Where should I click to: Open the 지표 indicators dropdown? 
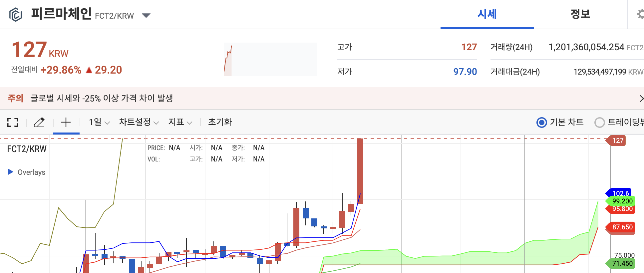click(180, 122)
